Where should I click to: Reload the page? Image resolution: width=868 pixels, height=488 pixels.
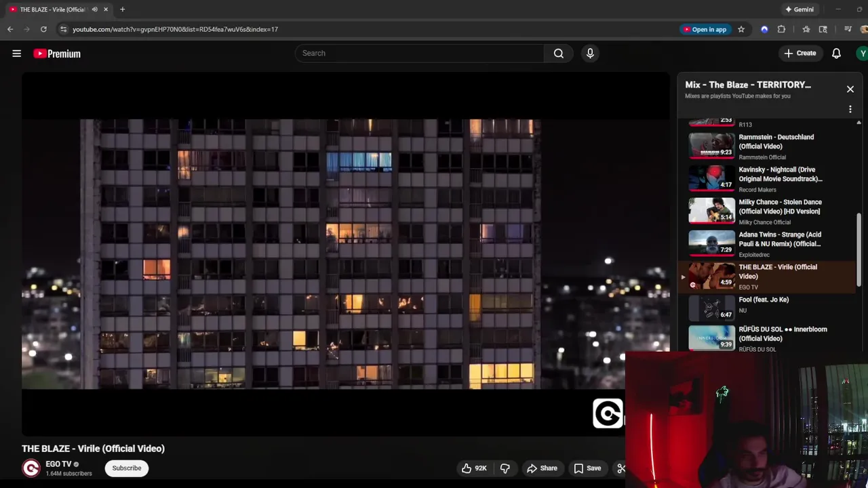click(x=43, y=29)
